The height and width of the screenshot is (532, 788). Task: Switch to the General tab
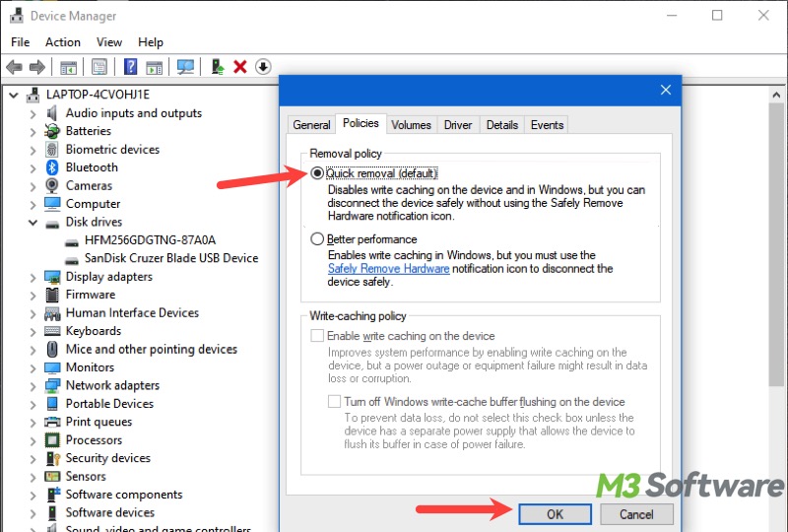point(311,125)
